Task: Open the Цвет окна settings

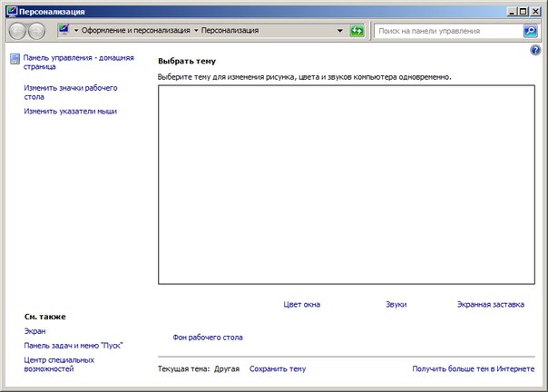Action: click(301, 305)
